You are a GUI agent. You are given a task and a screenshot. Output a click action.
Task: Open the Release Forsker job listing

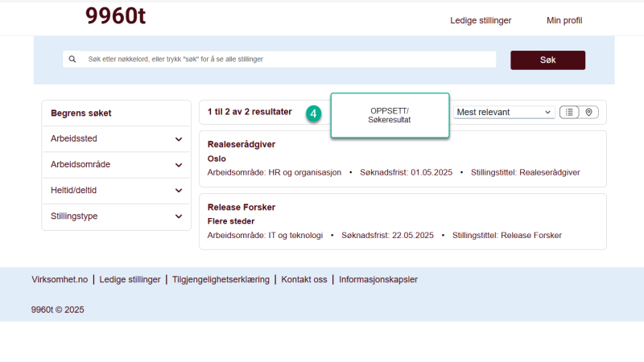[x=241, y=208]
